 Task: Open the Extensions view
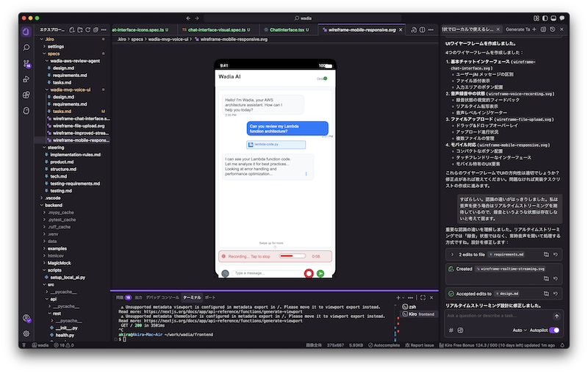point(26,95)
